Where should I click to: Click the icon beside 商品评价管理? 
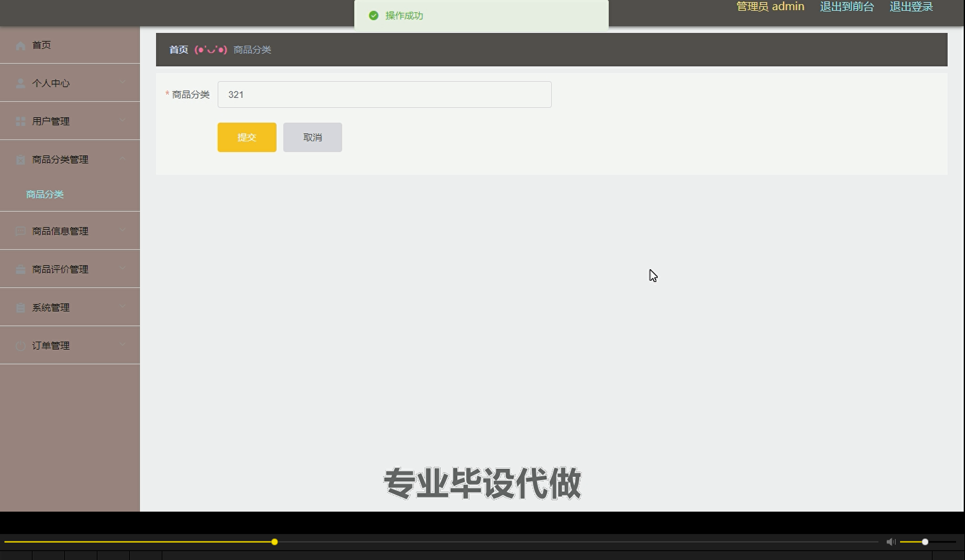click(x=20, y=269)
